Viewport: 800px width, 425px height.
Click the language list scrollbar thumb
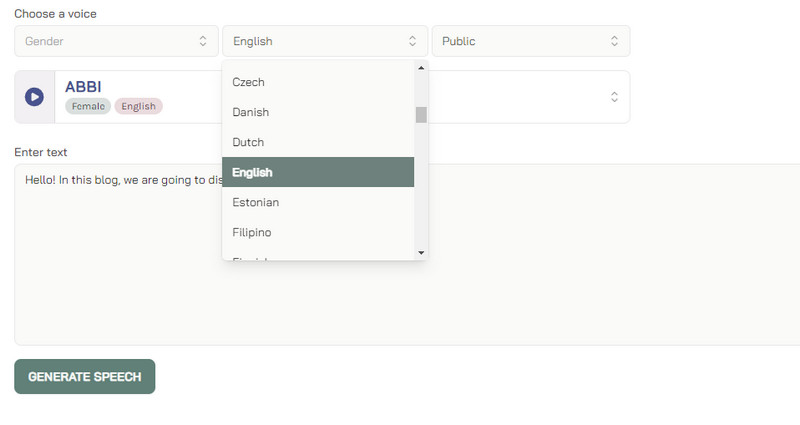tap(421, 114)
